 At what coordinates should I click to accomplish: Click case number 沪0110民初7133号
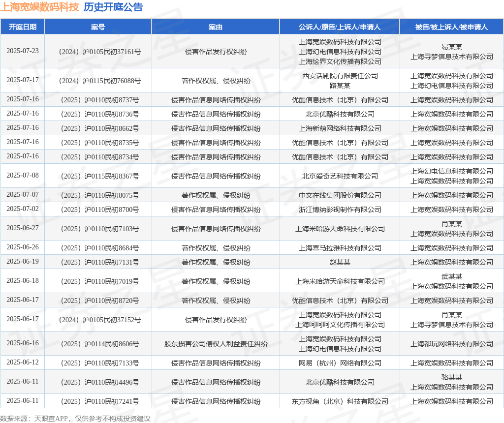point(112,363)
